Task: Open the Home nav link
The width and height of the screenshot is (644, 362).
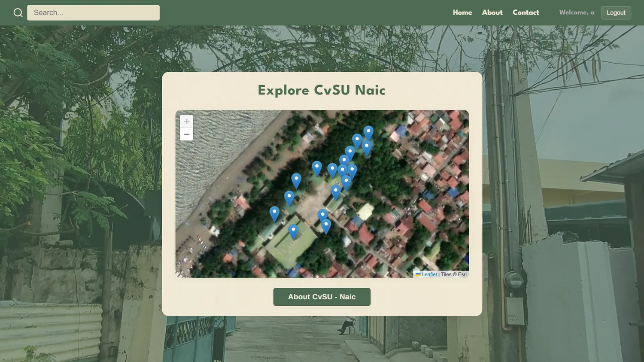Action: click(x=462, y=12)
